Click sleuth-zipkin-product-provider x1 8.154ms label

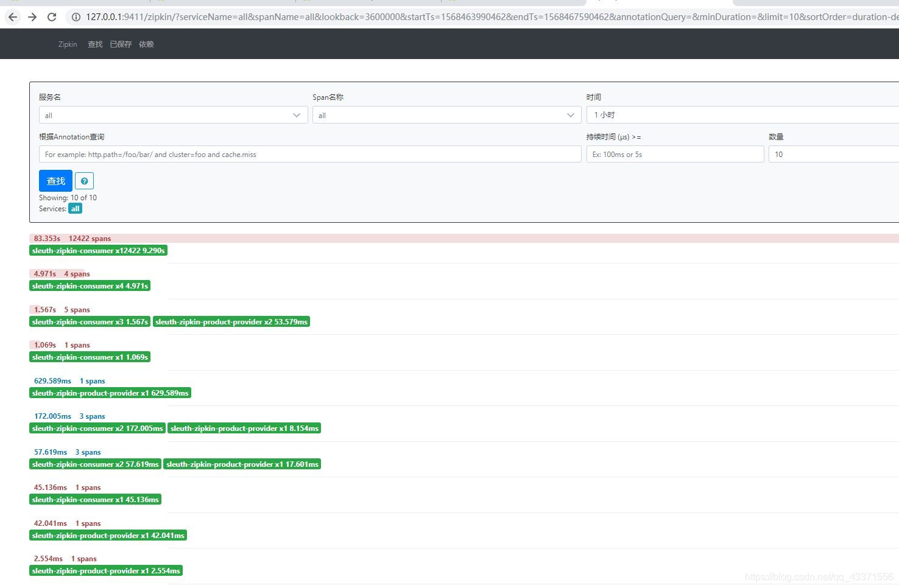click(244, 429)
